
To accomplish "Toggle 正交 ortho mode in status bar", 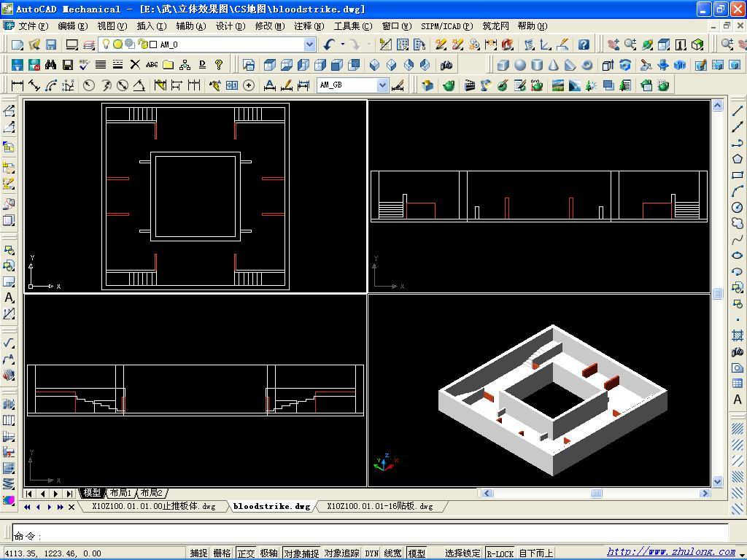I will (x=246, y=553).
